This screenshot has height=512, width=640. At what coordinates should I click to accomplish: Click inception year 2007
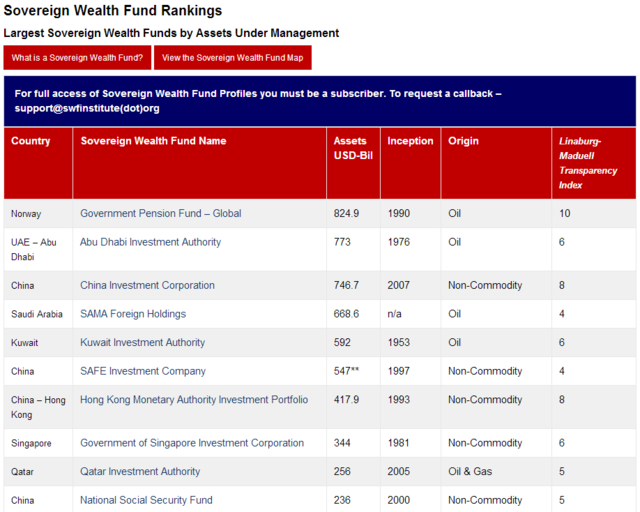398,285
